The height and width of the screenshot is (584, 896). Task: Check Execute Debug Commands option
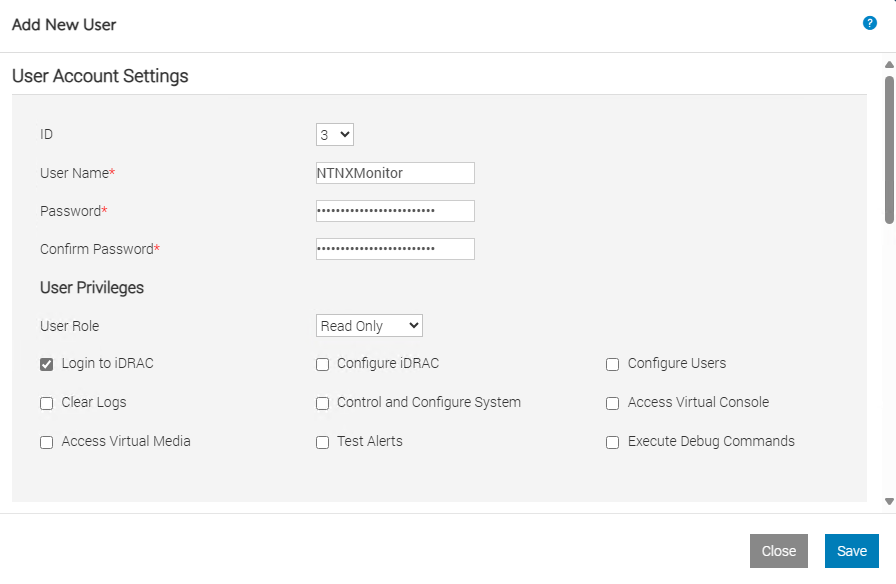point(612,442)
